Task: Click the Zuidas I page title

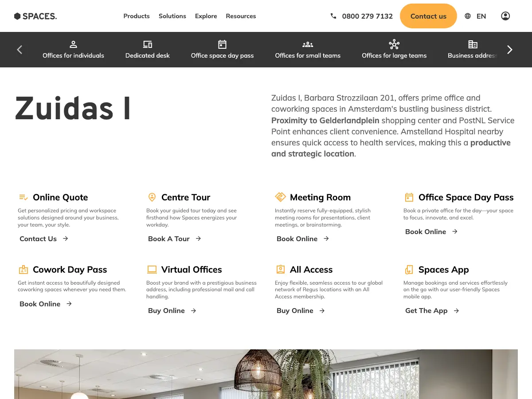Action: pyautogui.click(x=73, y=109)
